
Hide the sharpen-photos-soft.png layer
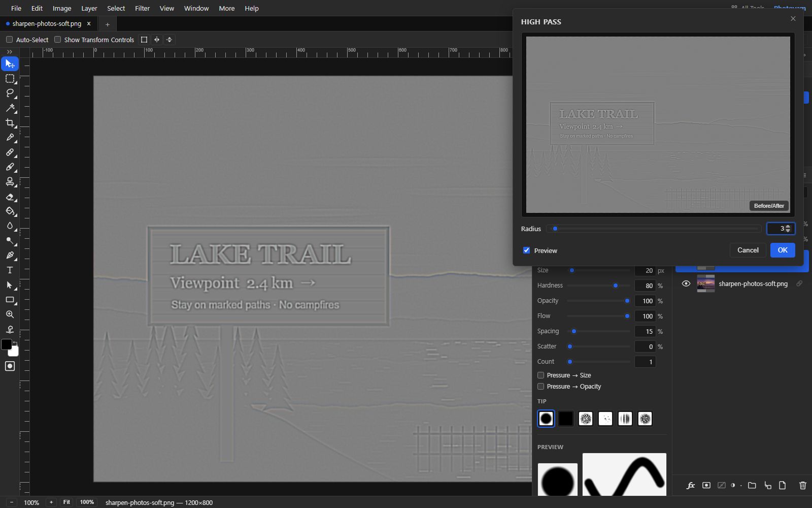tap(686, 283)
